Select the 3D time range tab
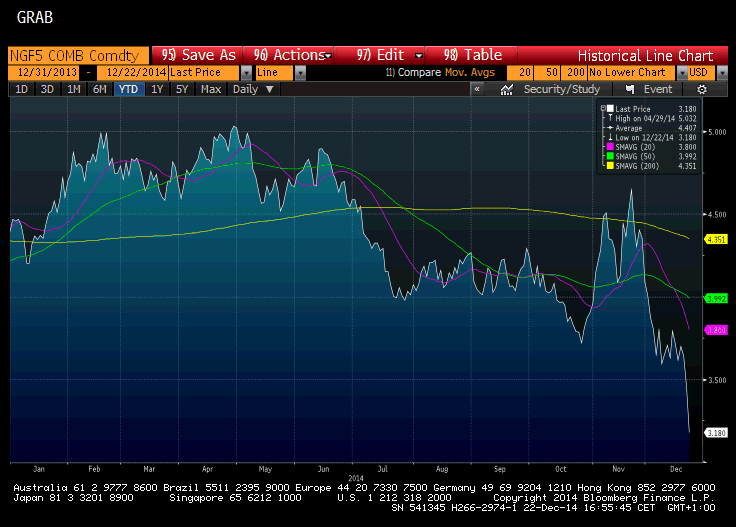Screen dimensions: 736x527 47,89
